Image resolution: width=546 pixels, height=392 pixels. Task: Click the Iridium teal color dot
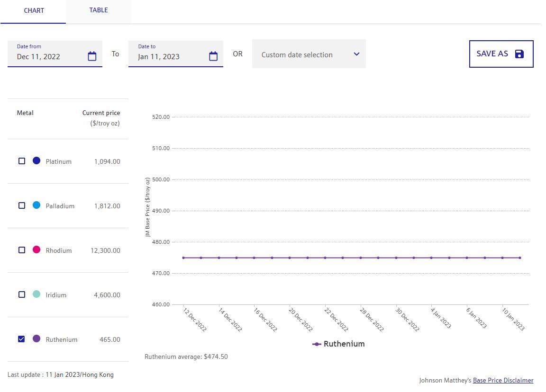click(36, 294)
